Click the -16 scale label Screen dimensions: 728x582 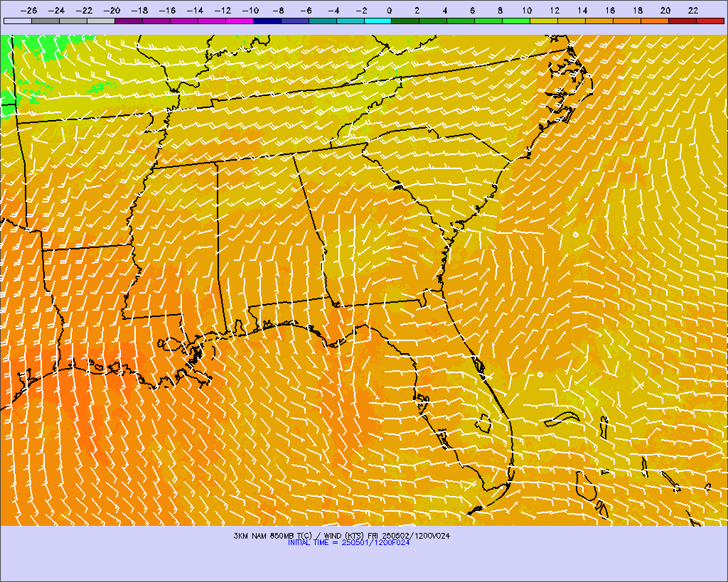167,11
